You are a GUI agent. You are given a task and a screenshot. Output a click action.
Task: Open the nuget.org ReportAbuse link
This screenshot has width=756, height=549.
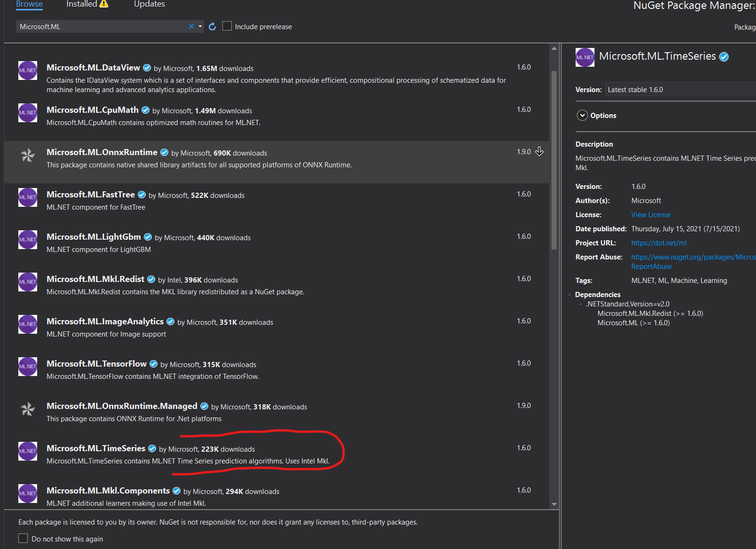pyautogui.click(x=693, y=262)
